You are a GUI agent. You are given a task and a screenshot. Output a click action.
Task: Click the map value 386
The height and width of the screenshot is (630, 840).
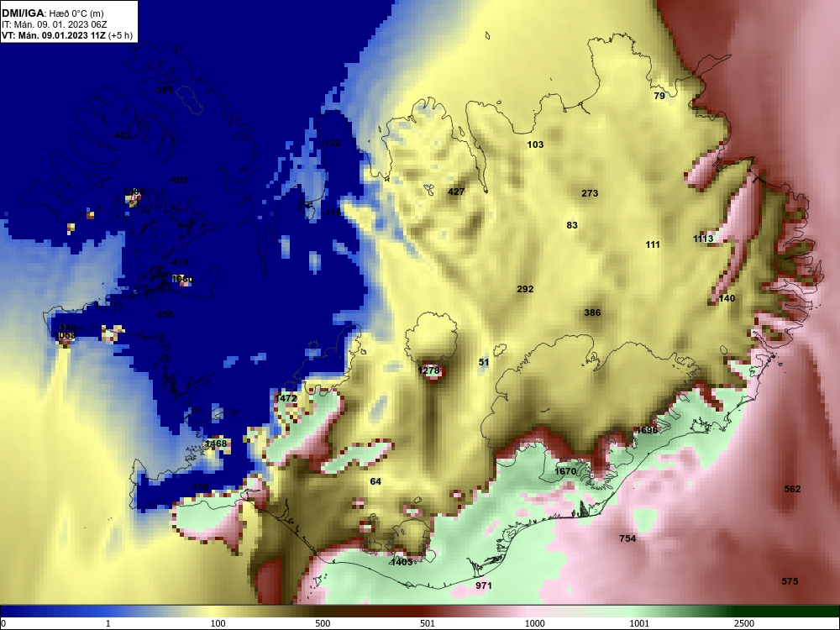coord(592,312)
